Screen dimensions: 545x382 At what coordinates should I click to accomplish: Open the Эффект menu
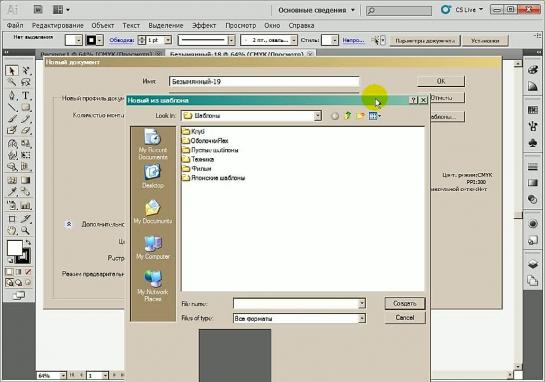204,25
